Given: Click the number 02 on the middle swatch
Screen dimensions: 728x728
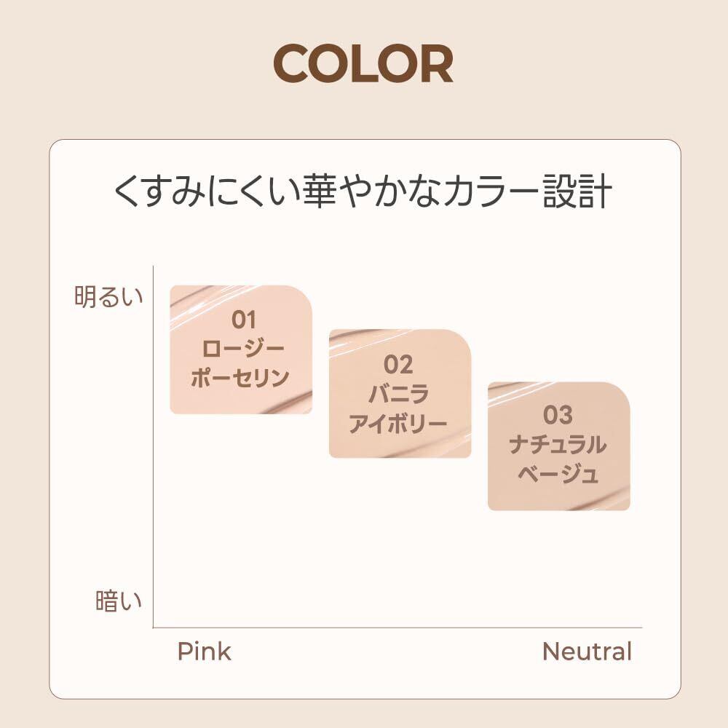Looking at the screenshot, I should 399,364.
